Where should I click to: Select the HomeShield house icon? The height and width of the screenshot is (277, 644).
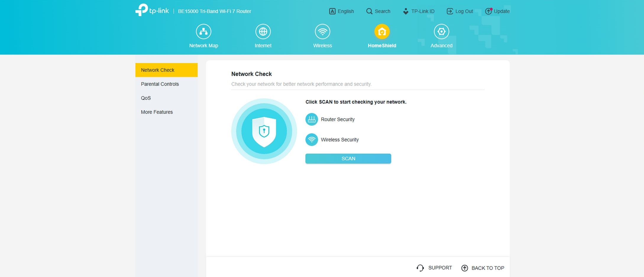point(382,32)
